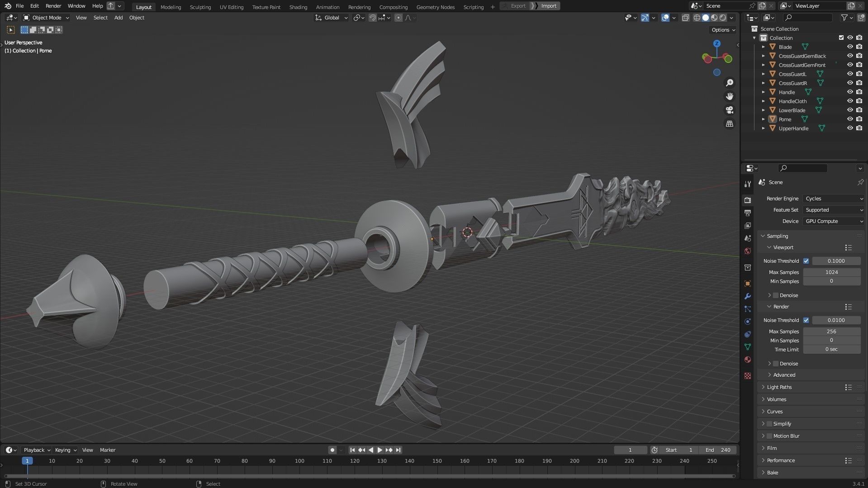Toggle the camera view gizmo
The width and height of the screenshot is (868, 488).
click(730, 110)
